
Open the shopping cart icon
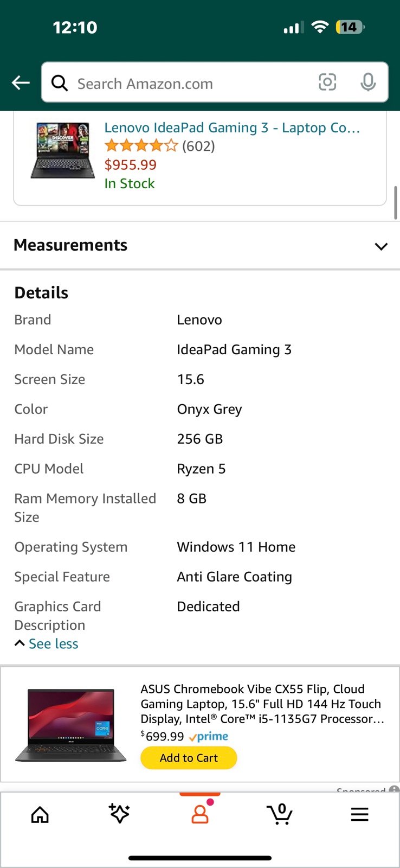280,814
